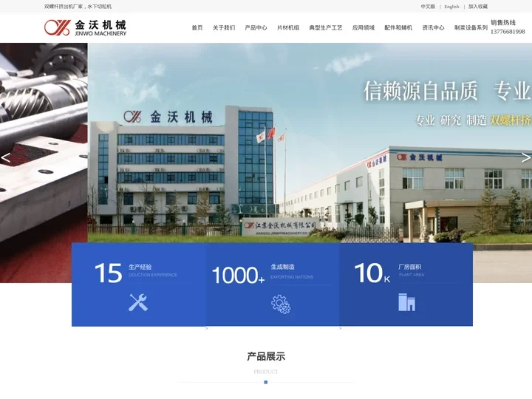Click the 加入收藏 bookmark link
Screen dimensions: 532x399
click(478, 7)
